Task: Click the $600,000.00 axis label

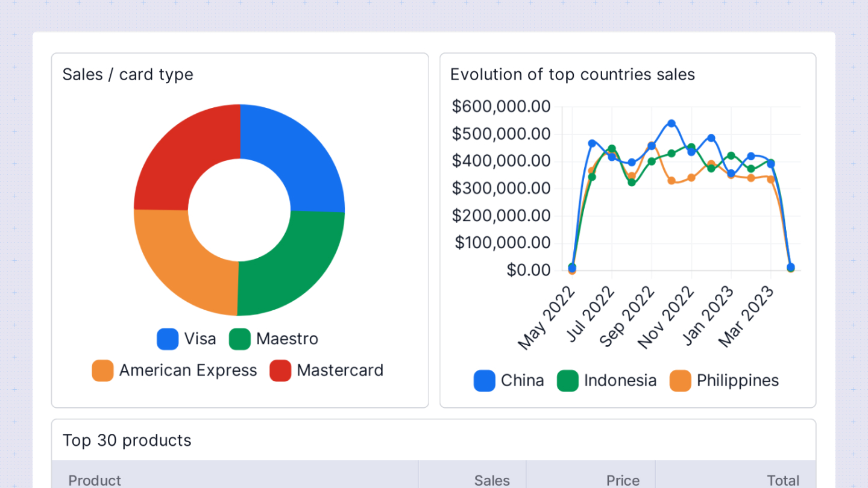Action: (502, 107)
